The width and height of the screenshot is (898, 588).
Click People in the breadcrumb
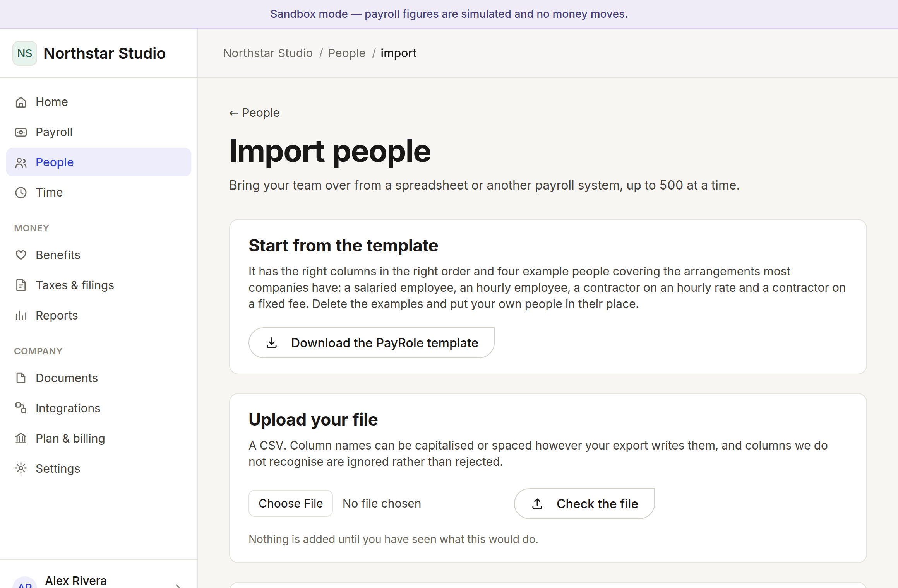point(347,53)
